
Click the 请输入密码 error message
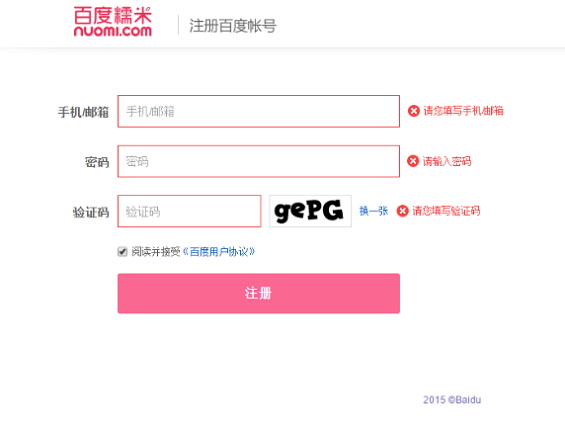point(447,161)
